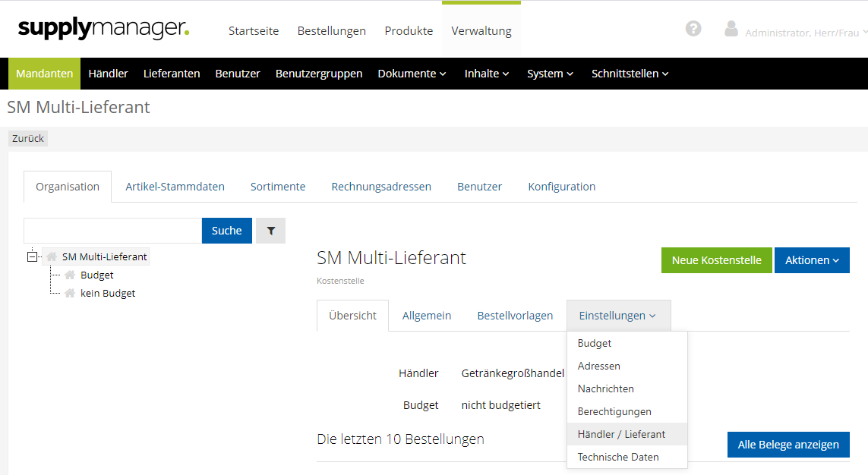Open the System dropdown in black bar
The width and height of the screenshot is (868, 475).
click(x=550, y=74)
